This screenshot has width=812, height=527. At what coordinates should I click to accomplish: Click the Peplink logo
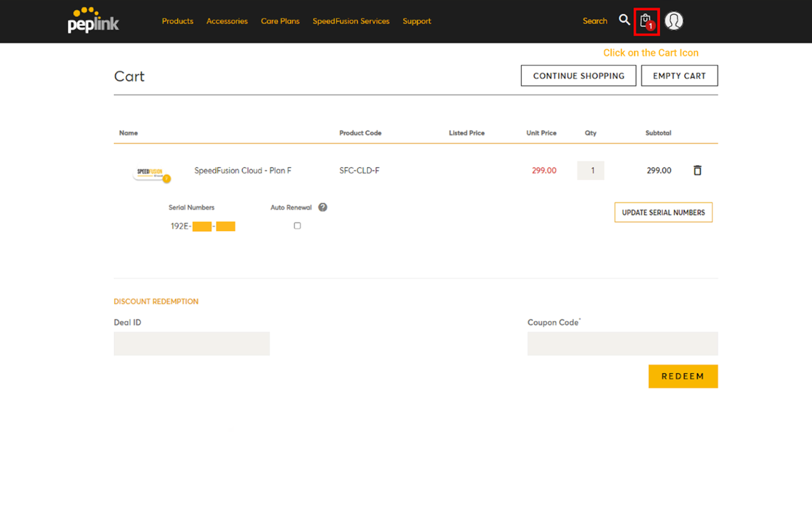[x=93, y=20]
